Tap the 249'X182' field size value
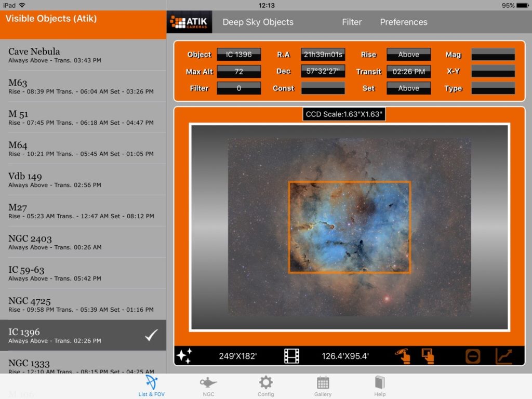The width and height of the screenshot is (532, 399). [237, 356]
